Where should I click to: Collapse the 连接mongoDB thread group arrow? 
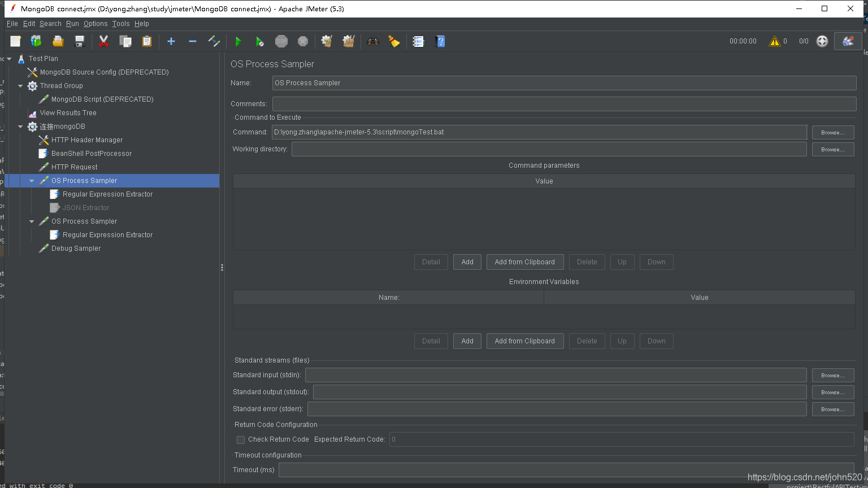20,127
